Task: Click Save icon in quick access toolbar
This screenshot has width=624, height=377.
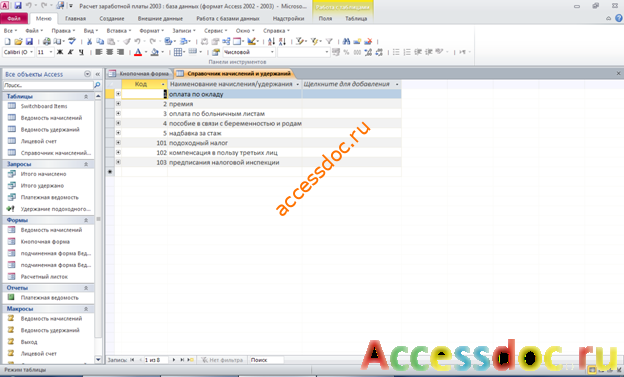Action: [18, 6]
